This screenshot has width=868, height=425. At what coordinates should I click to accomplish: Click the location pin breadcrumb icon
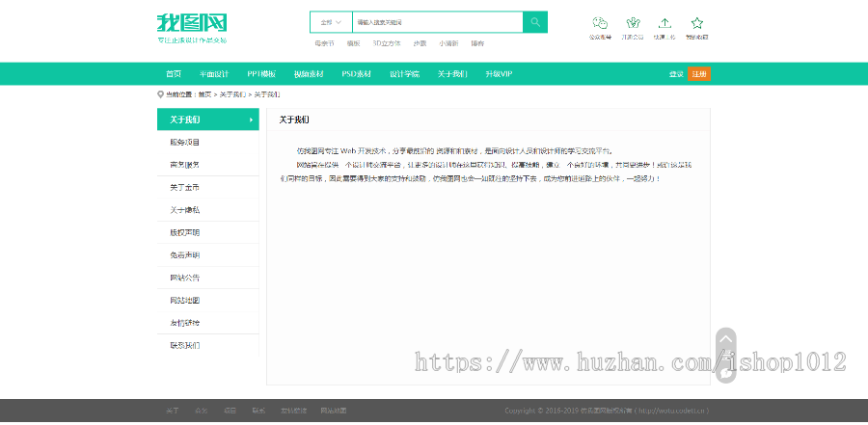click(160, 94)
